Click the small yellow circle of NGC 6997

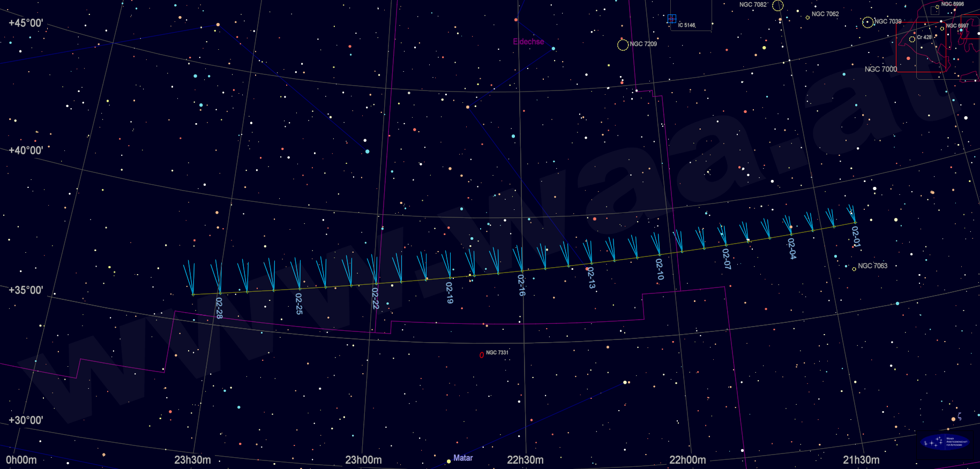[x=942, y=29]
